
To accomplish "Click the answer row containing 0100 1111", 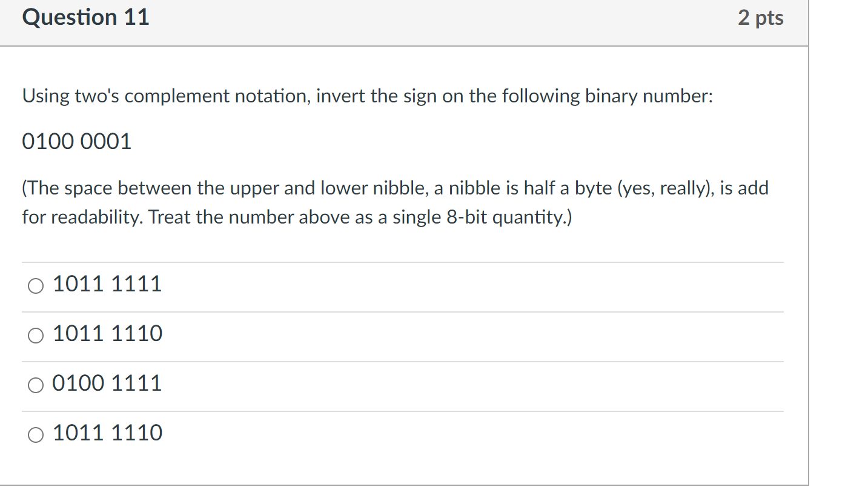I will coord(107,383).
